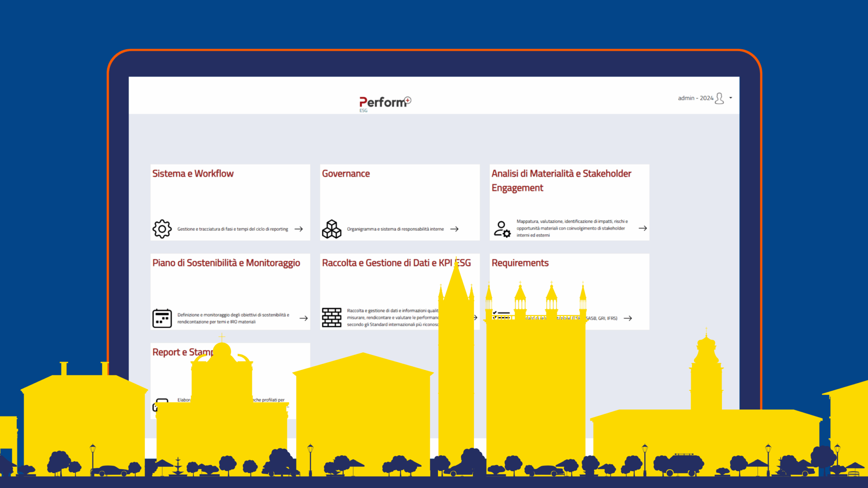Open the admin - 2024 user menu
868x488 pixels.
pyautogui.click(x=695, y=98)
